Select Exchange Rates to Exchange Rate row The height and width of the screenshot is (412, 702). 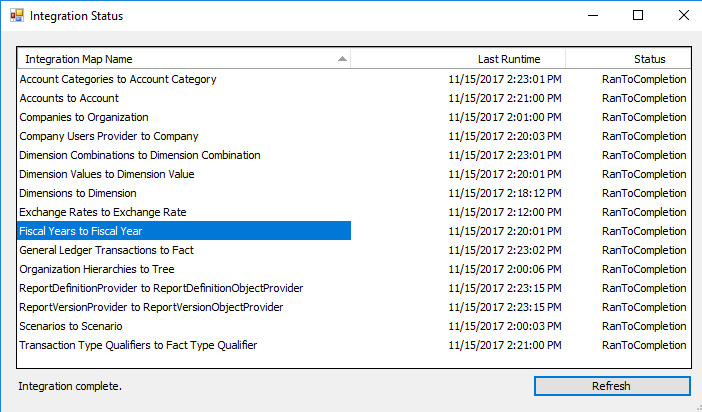point(354,212)
